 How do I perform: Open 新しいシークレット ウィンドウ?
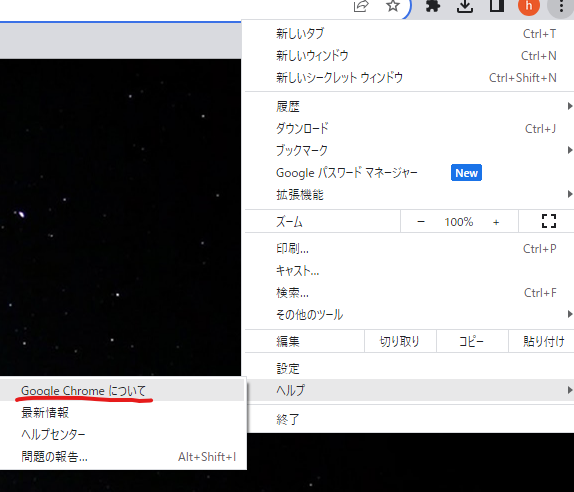point(409,78)
